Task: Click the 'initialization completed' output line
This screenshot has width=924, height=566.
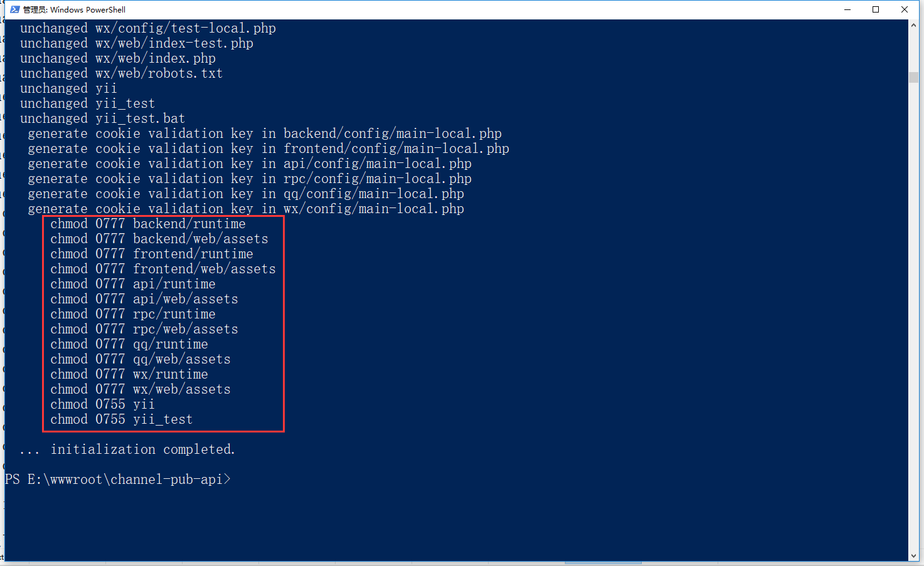Action: (x=127, y=449)
